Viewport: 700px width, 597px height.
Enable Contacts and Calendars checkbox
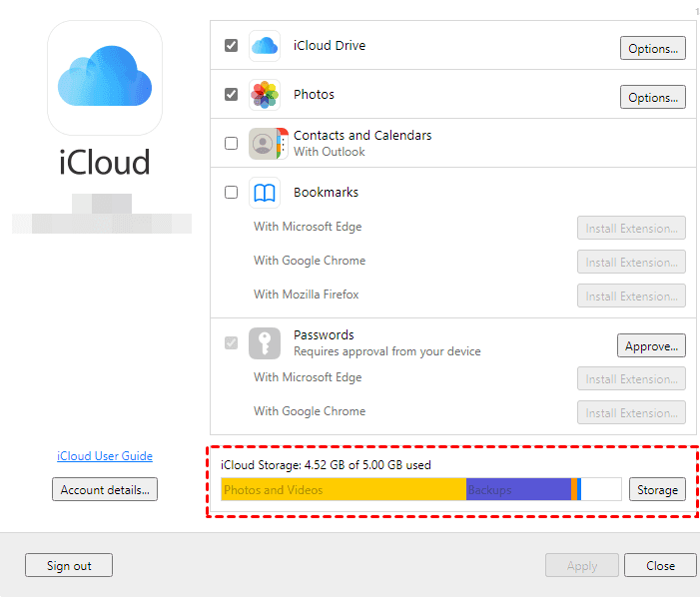(232, 144)
